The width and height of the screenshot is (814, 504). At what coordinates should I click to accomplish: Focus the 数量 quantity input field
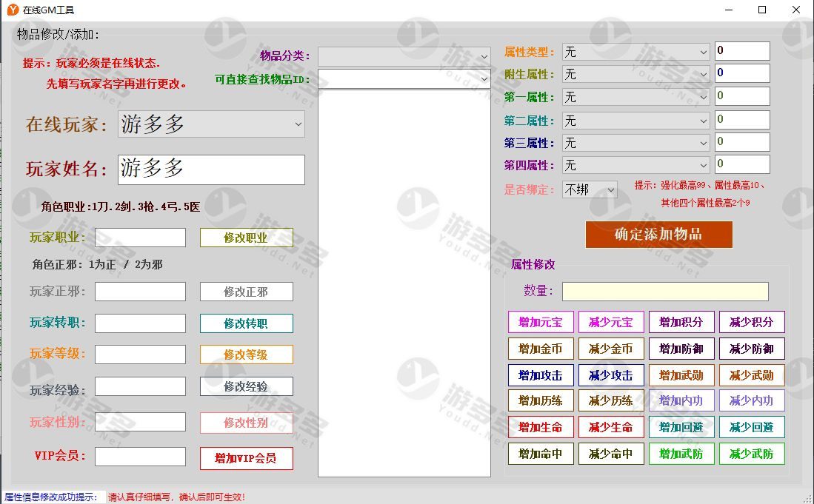coord(664,292)
